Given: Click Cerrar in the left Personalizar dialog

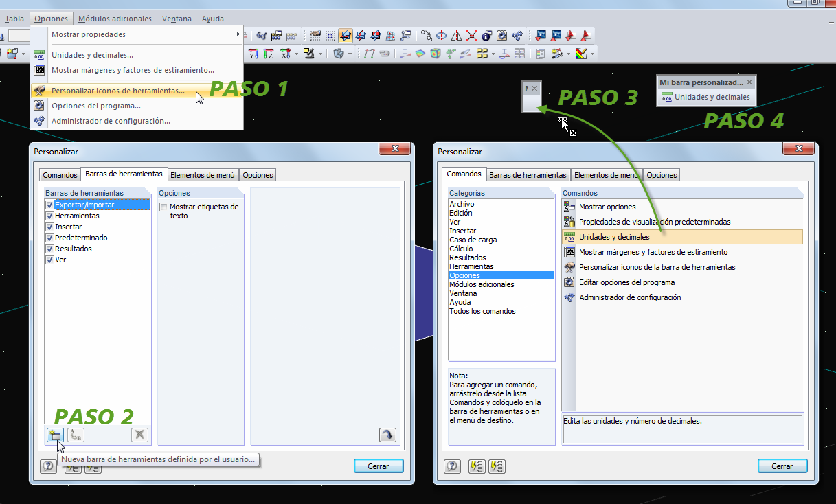Looking at the screenshot, I should coord(379,466).
